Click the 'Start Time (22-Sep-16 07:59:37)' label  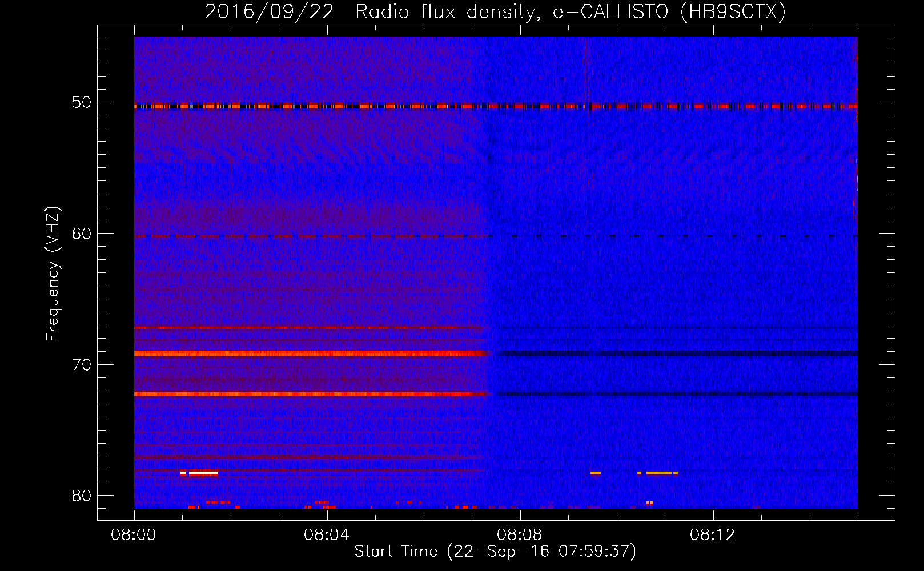(x=495, y=552)
